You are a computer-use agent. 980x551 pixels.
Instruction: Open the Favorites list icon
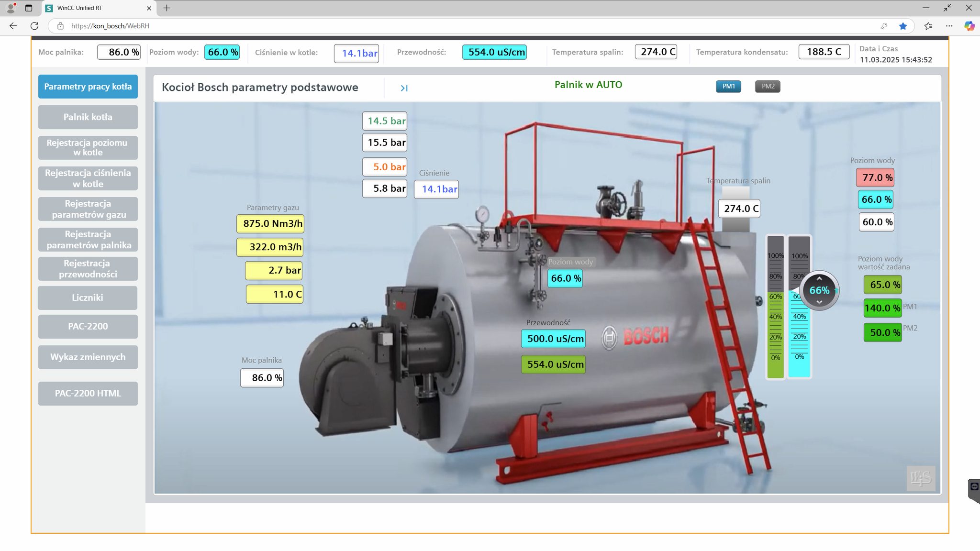[x=928, y=26]
